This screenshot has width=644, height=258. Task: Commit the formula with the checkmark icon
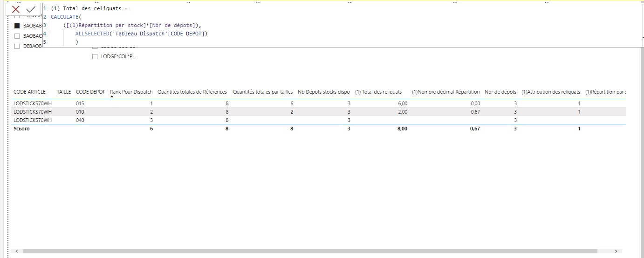31,9
